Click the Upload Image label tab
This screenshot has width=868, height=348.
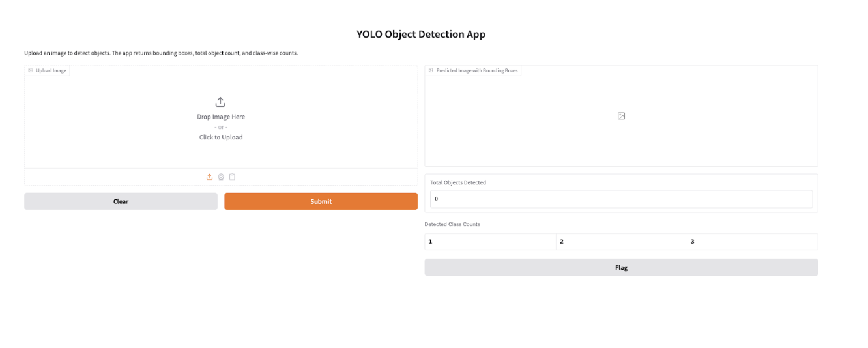coord(51,70)
